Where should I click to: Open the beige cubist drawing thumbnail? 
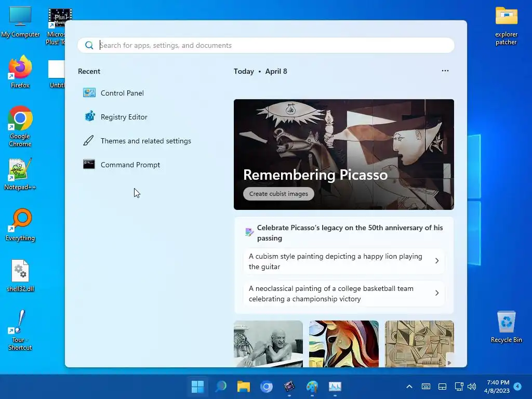click(x=419, y=344)
